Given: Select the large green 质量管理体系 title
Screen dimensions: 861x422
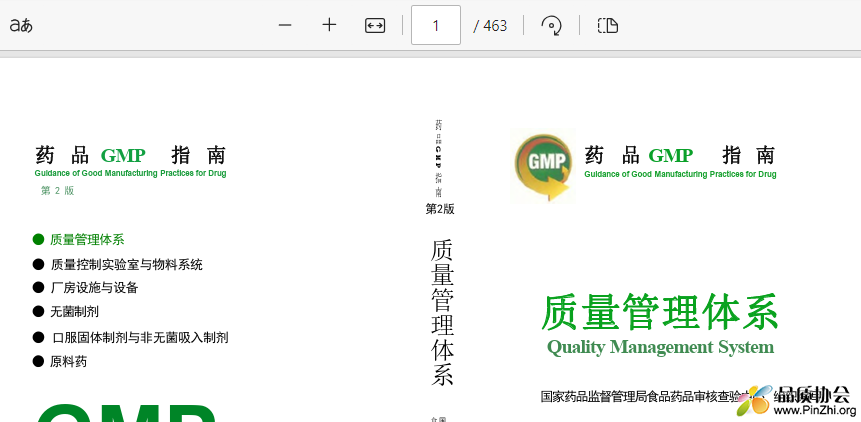Looking at the screenshot, I should (x=659, y=312).
